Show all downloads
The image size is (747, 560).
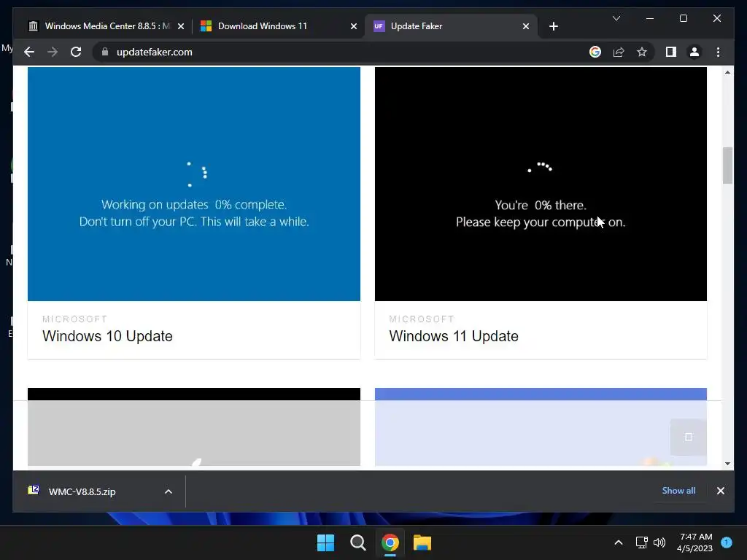coord(678,491)
